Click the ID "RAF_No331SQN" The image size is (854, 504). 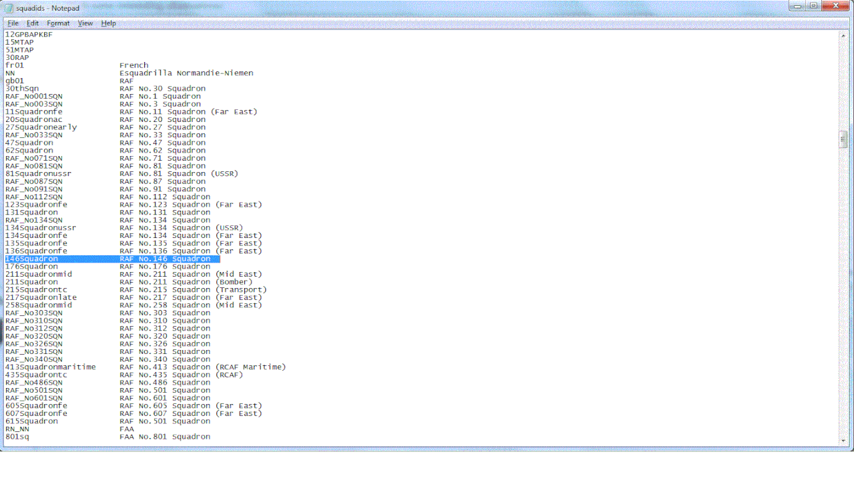(34, 351)
